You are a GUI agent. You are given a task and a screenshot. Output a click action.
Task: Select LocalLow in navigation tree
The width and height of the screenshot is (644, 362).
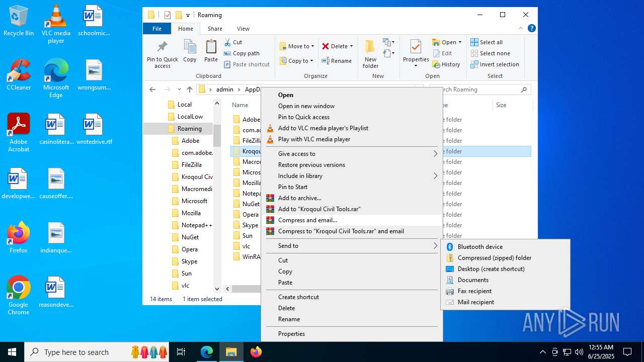[190, 117]
